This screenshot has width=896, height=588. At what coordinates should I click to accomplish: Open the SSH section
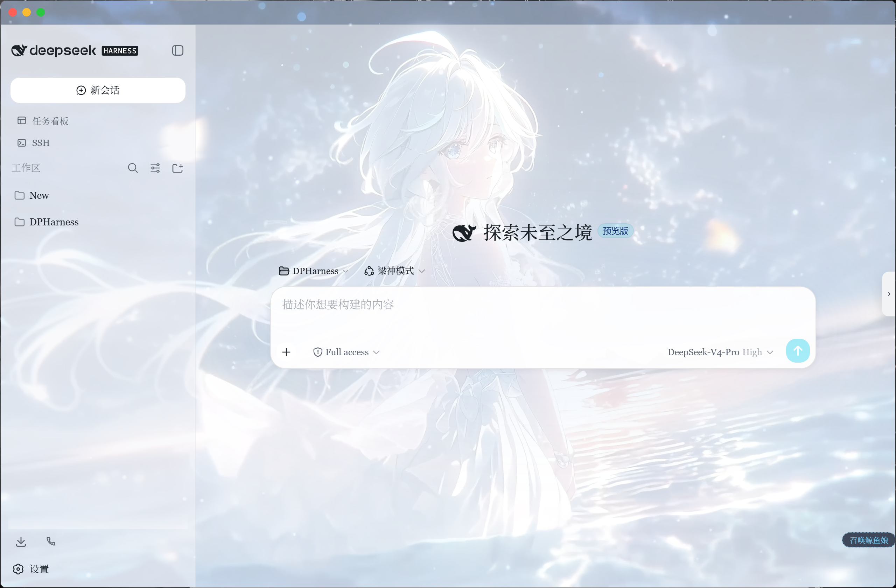tap(34, 143)
